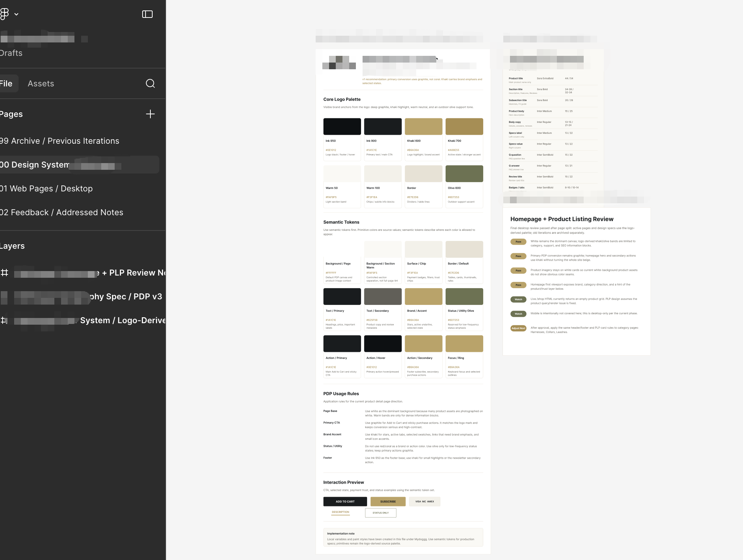Viewport: 743px width, 560px height.
Task: Click the Text / Secondary token swatch
Action: click(383, 296)
